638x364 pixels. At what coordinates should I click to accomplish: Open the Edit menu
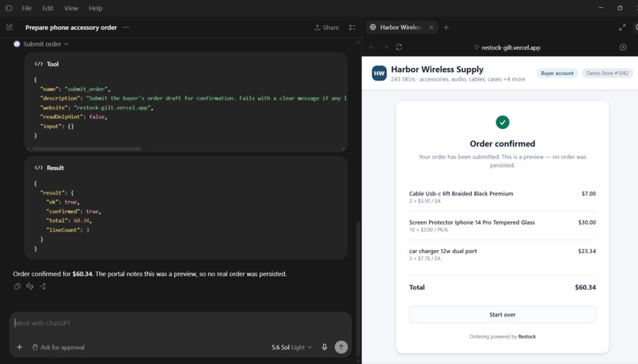[47, 8]
